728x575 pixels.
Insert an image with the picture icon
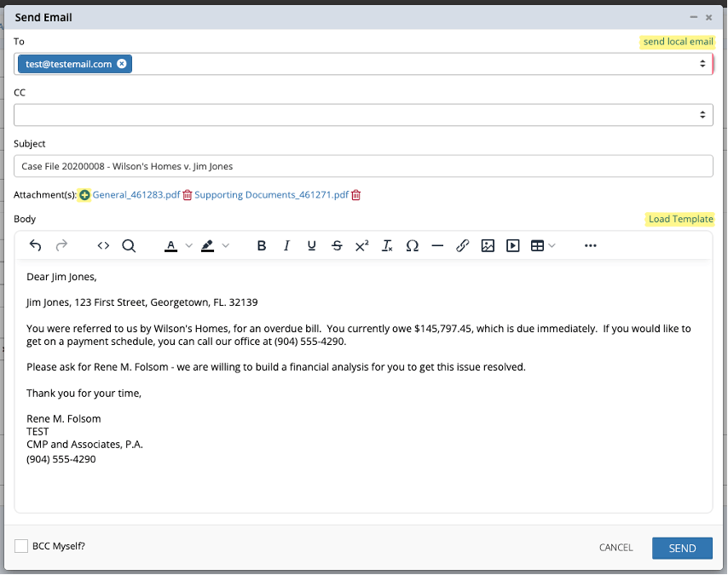pos(488,245)
